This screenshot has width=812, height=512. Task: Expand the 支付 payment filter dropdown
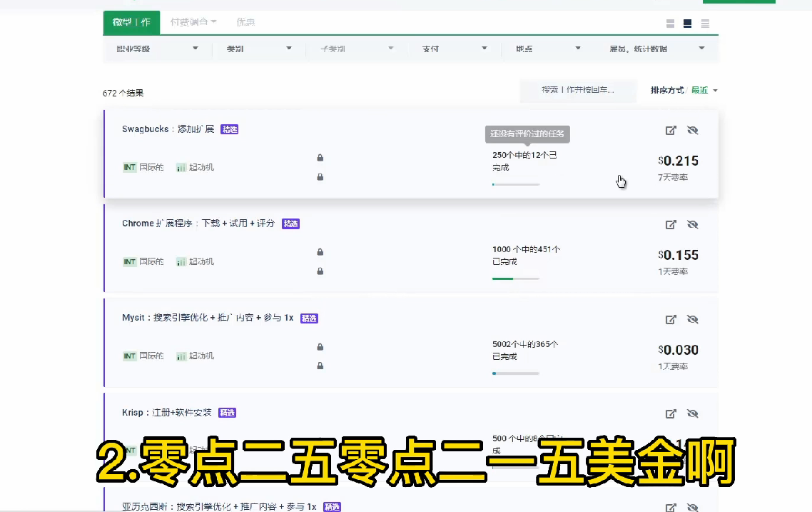pyautogui.click(x=455, y=49)
